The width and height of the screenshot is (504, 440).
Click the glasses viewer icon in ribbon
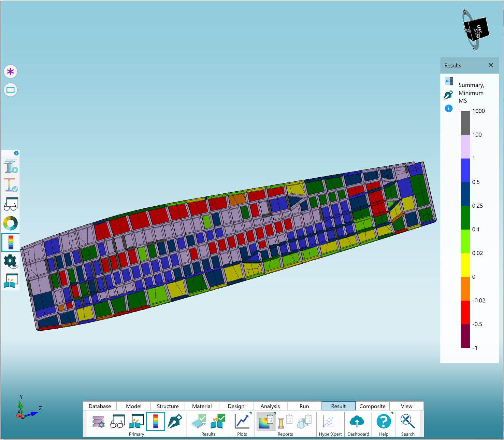117,422
